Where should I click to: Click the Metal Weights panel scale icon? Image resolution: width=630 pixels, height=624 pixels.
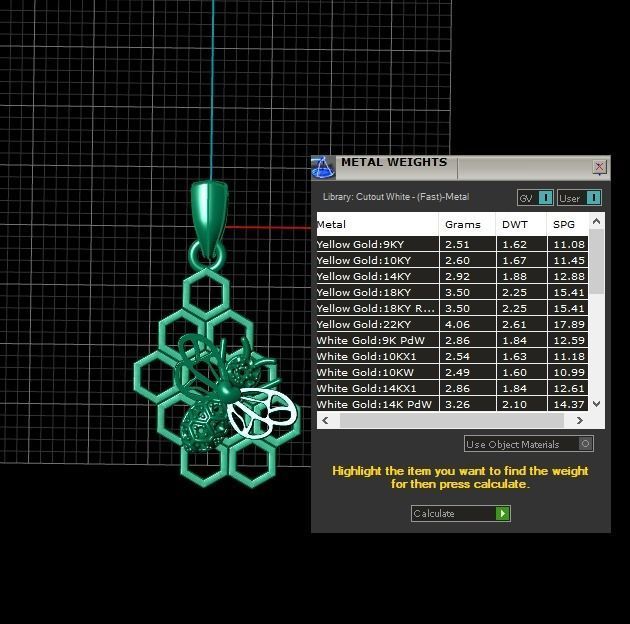[323, 167]
